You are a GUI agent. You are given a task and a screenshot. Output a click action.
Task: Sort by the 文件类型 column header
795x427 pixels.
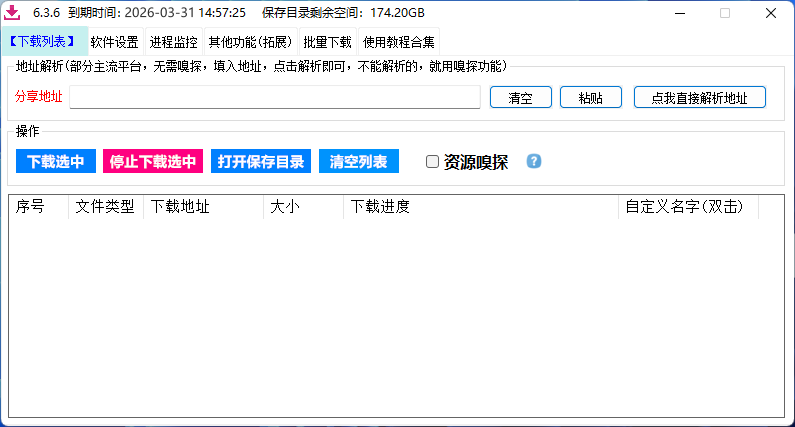pos(105,207)
